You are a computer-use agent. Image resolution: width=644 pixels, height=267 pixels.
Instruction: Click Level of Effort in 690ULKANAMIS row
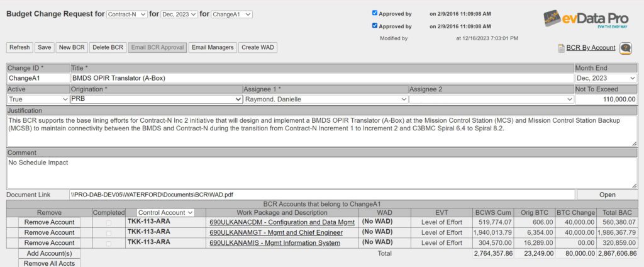(x=441, y=242)
